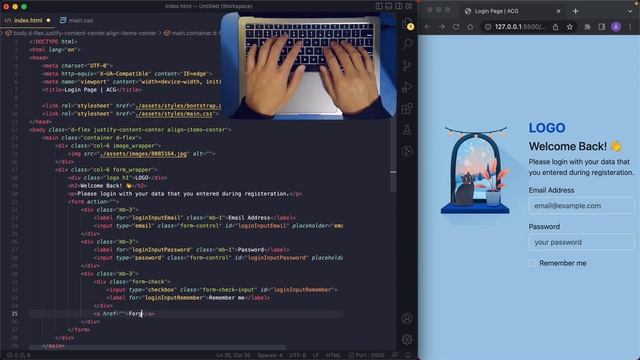Switch to the index.html editor tab
The width and height of the screenshot is (640, 360).
point(28,20)
